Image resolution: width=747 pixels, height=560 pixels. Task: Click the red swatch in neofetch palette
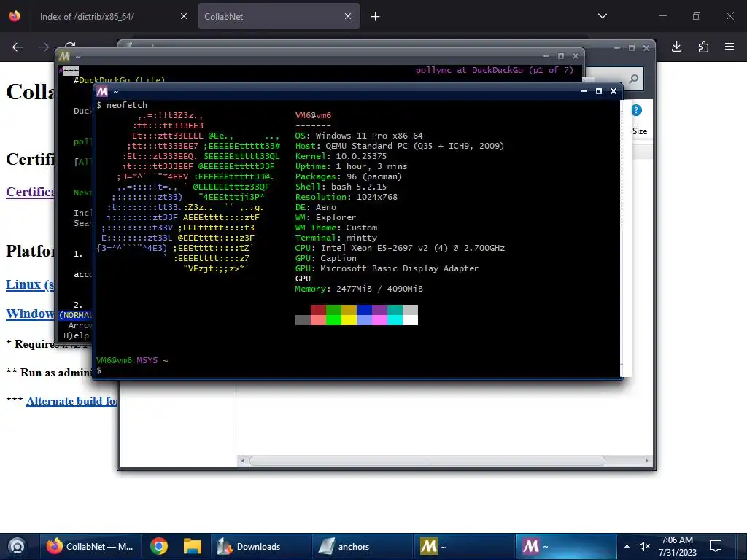(x=318, y=310)
